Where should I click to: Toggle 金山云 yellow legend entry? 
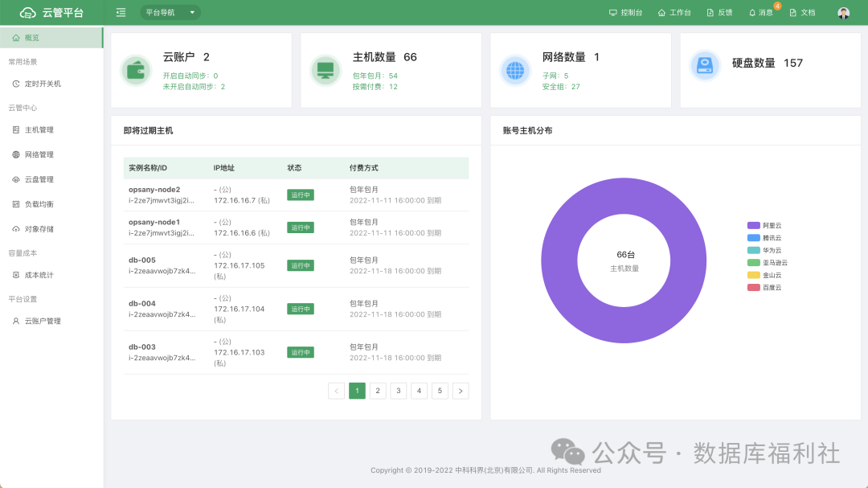[764, 275]
